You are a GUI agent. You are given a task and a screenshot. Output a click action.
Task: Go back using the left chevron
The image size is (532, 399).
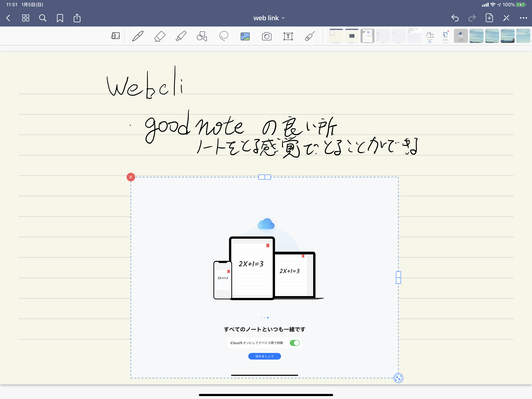pyautogui.click(x=8, y=18)
